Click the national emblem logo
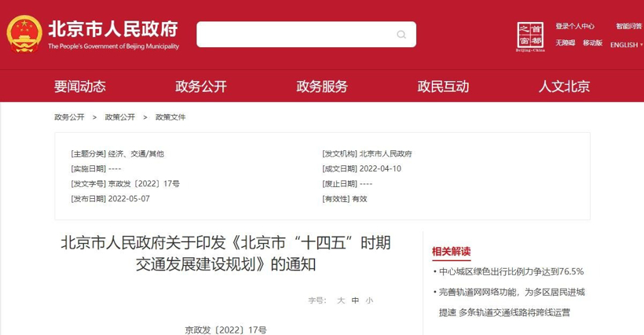Screen dimensions: 644x335 (24, 34)
